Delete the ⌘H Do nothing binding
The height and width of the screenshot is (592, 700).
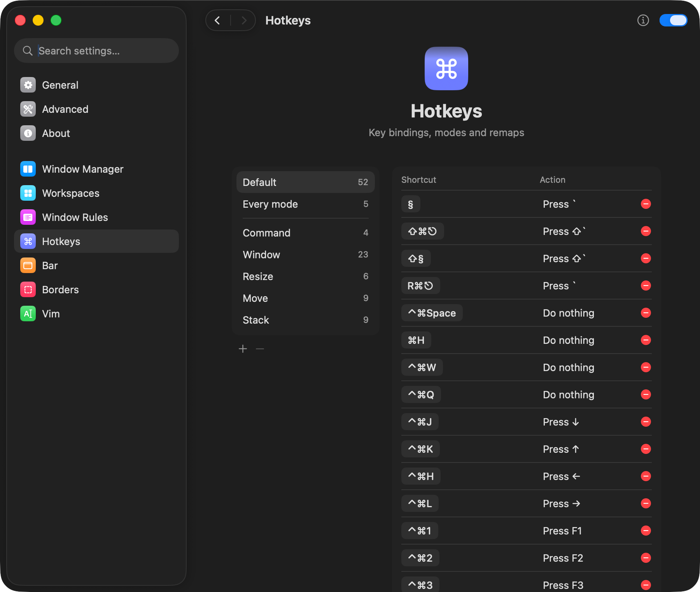click(x=646, y=340)
